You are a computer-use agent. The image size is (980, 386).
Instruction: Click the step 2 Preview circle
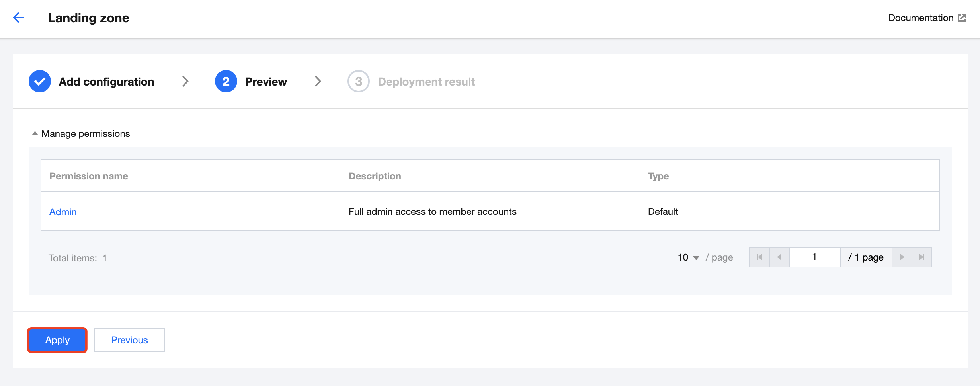pyautogui.click(x=226, y=81)
